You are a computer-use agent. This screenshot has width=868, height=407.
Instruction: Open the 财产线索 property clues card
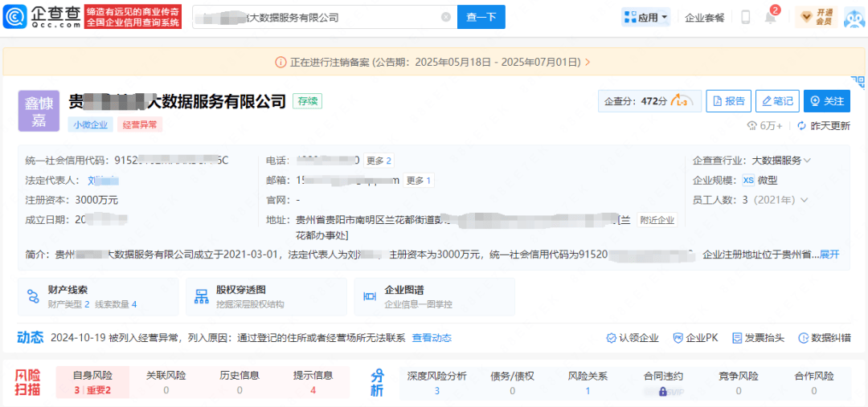[x=98, y=296]
